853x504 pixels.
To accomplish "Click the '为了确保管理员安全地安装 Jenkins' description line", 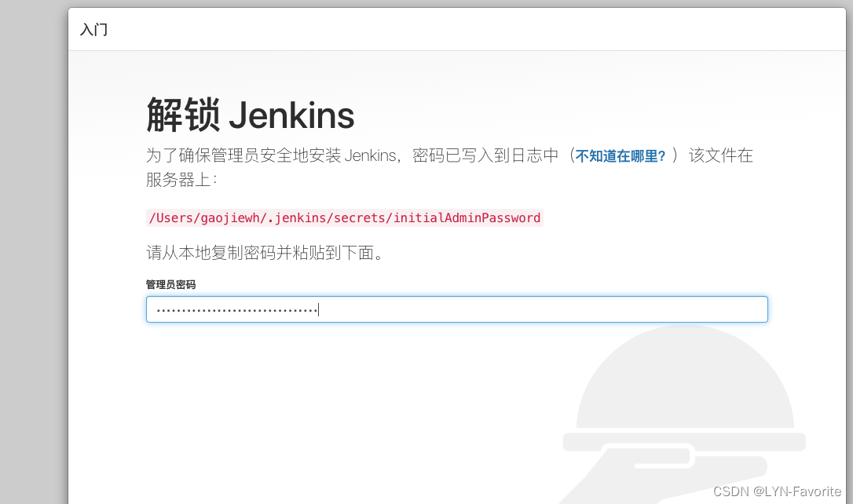I will (449, 167).
